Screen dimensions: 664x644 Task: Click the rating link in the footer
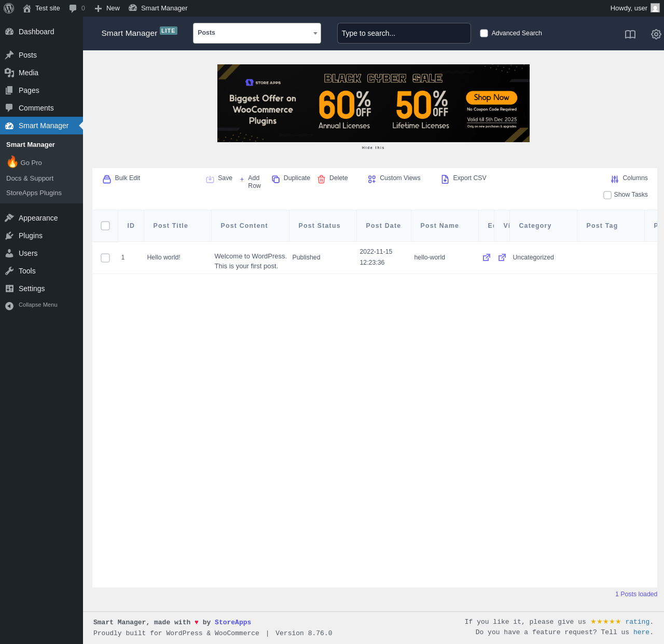coord(638,622)
